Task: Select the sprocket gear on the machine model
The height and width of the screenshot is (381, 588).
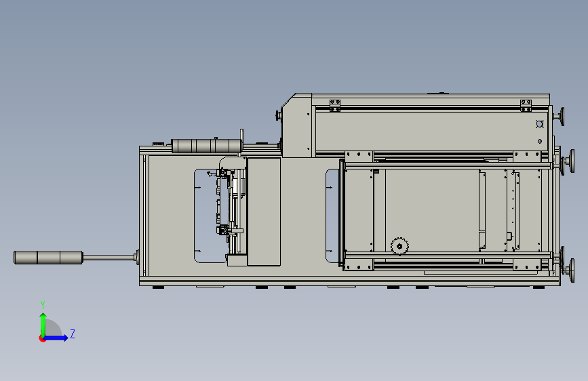Action: (x=399, y=246)
